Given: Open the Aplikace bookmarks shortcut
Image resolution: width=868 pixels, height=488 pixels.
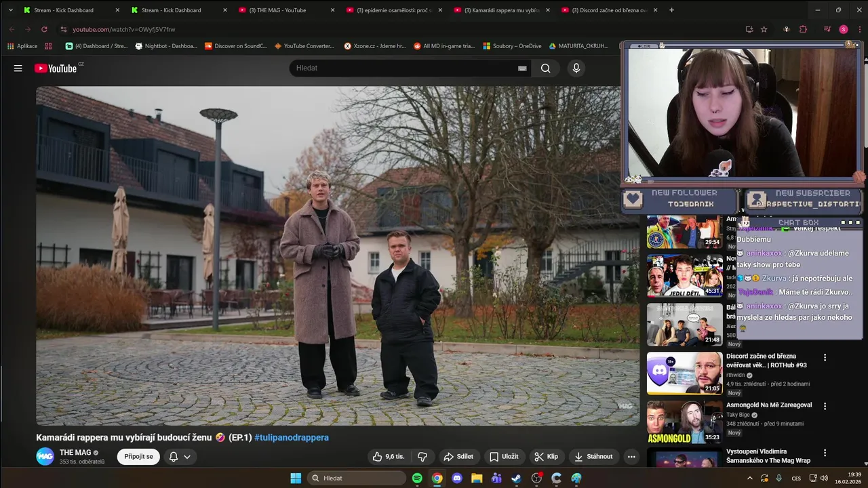Looking at the screenshot, I should click(x=22, y=46).
